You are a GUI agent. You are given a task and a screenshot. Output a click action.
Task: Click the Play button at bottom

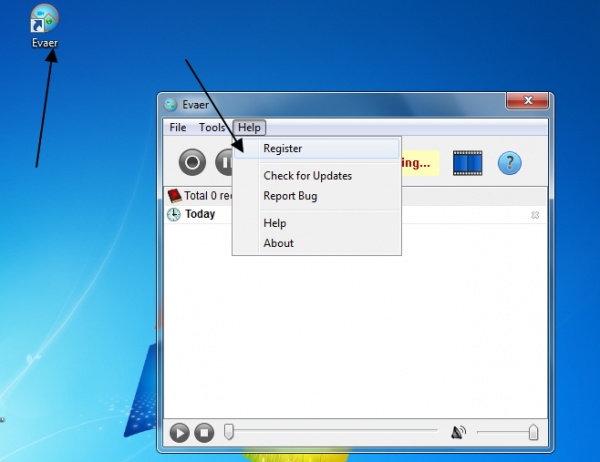pyautogui.click(x=179, y=433)
